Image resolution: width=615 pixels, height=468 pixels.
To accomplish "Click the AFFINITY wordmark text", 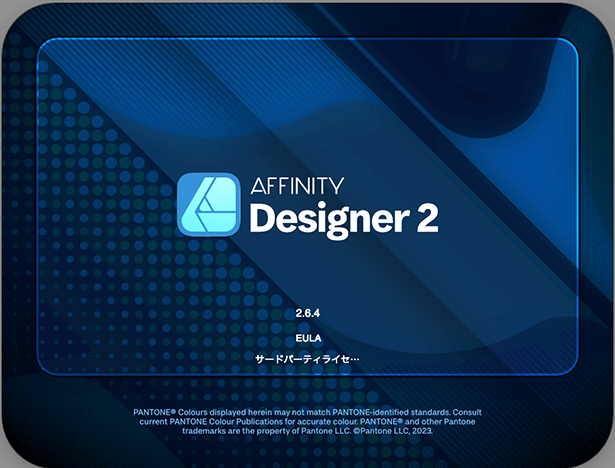I will point(297,185).
